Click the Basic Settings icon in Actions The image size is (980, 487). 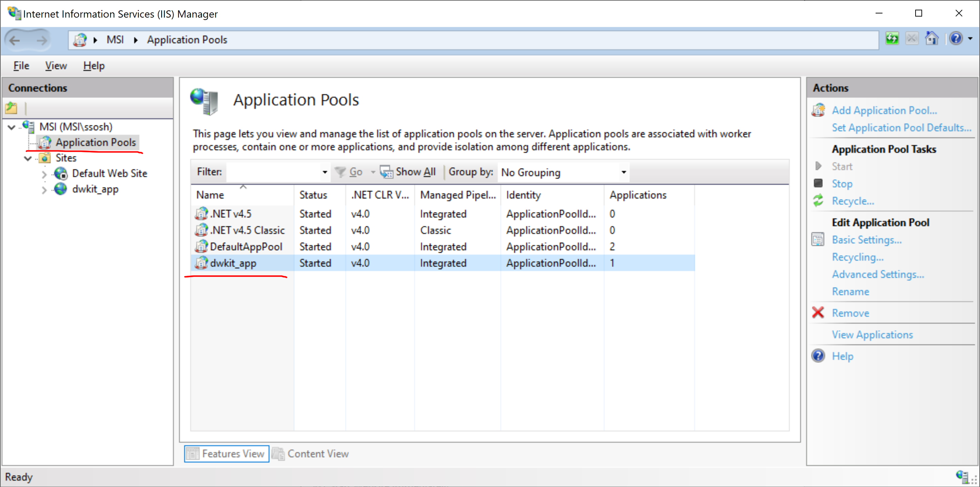point(818,239)
